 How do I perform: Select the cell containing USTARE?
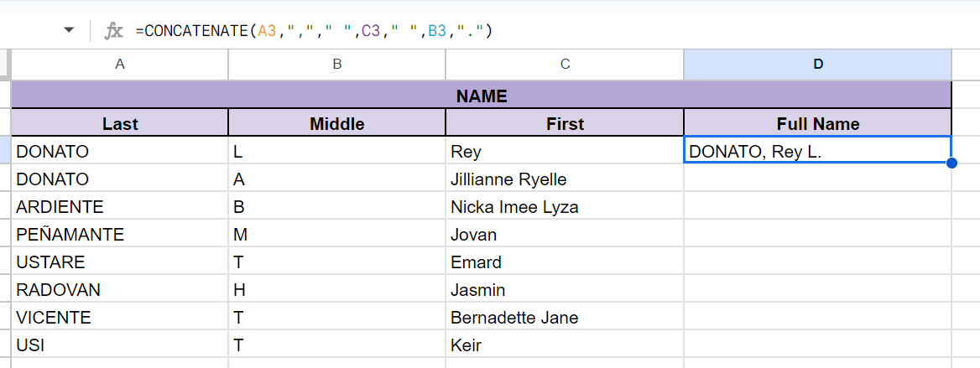point(119,262)
